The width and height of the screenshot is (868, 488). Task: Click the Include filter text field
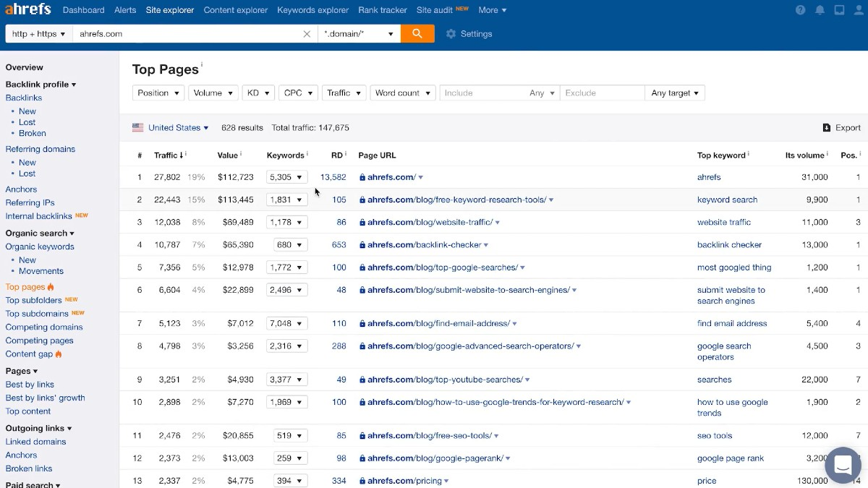click(x=481, y=93)
